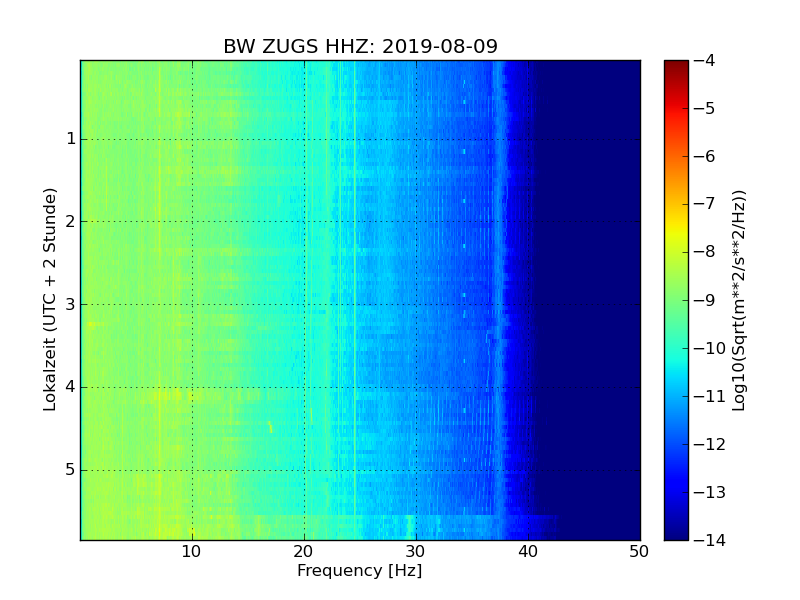Click the colorbar label Log10(Sqrt(m**2/s**2/Hz))
The width and height of the screenshot is (800, 600).
point(738,300)
